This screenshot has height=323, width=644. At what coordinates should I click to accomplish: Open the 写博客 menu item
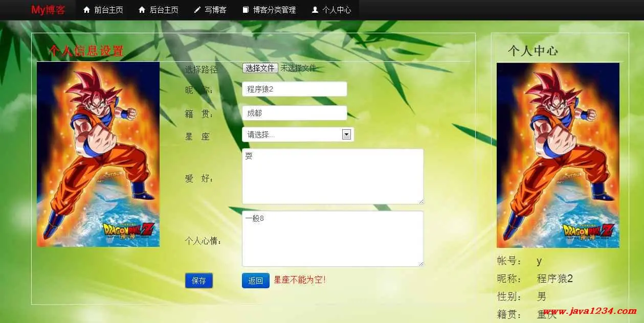(215, 10)
